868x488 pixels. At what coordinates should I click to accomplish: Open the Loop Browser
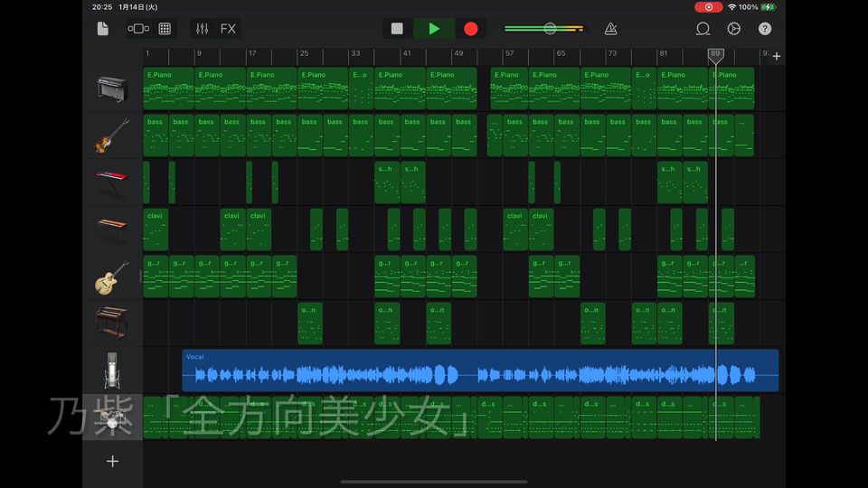coord(703,29)
